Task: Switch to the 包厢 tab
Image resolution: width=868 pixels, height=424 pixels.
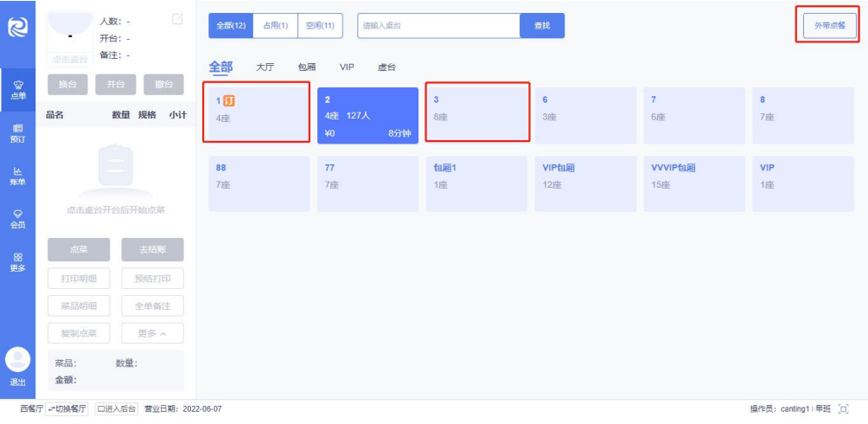Action: (307, 67)
